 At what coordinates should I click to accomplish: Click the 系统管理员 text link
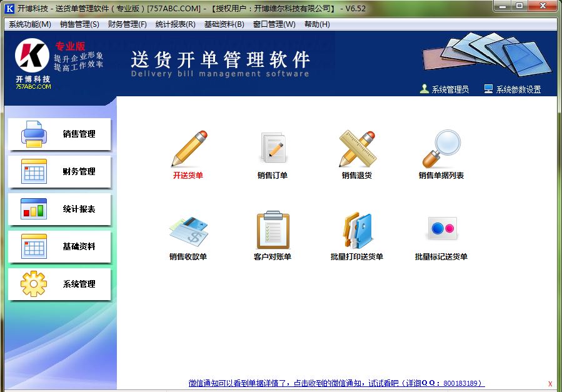coord(450,89)
